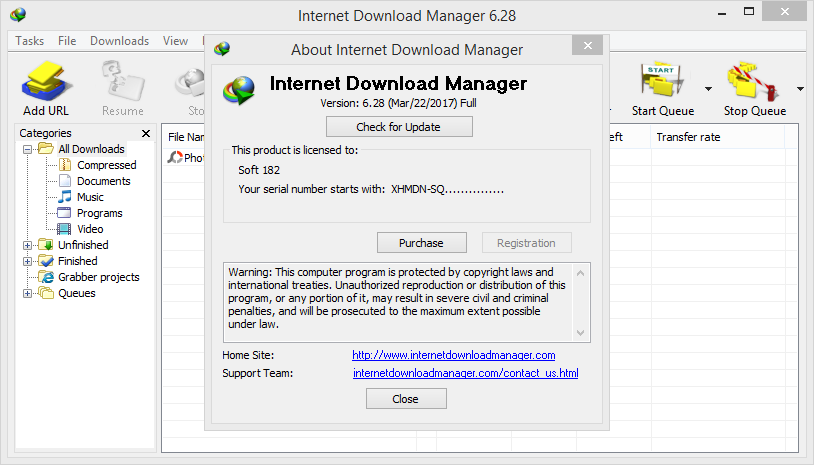Screen dimensions: 814x465
Task: Click the Documents page icon
Action: pos(65,181)
